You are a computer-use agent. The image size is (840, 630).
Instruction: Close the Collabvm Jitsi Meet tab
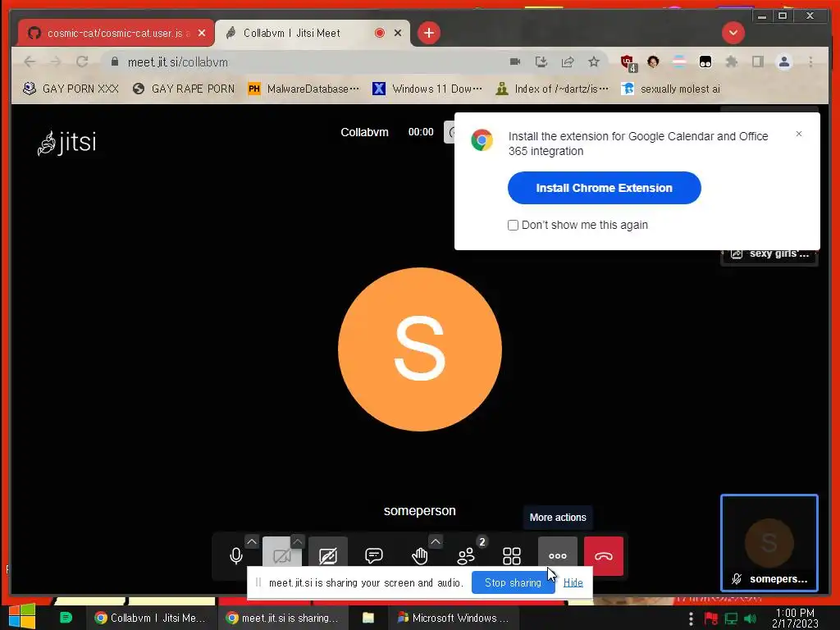[398, 33]
